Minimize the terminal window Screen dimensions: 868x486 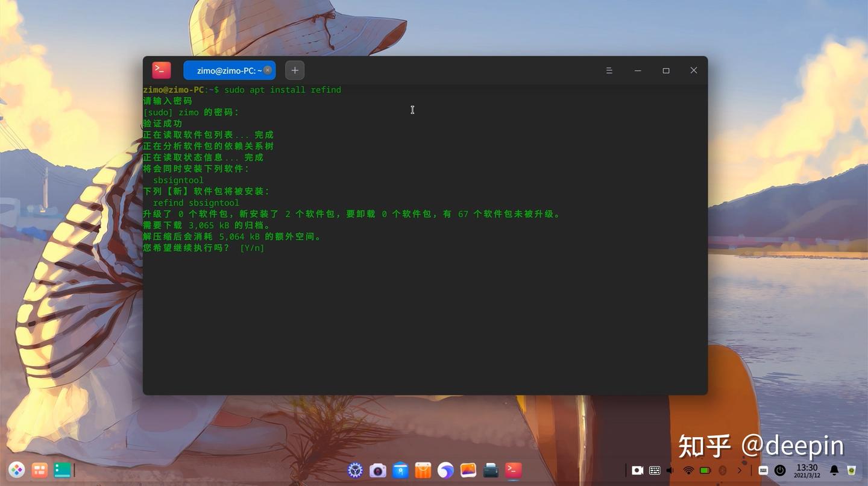[x=638, y=71]
